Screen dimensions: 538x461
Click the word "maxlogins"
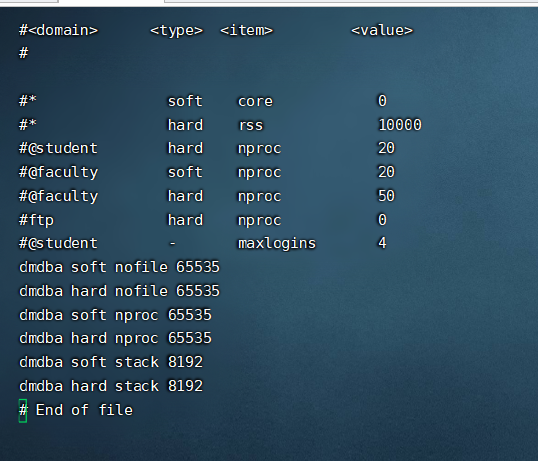coord(277,244)
